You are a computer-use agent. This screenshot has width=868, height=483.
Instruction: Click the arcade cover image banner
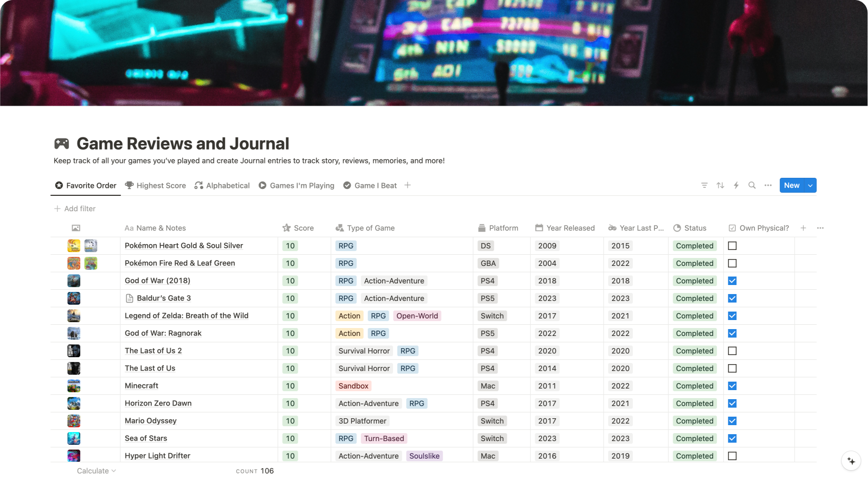(x=434, y=53)
